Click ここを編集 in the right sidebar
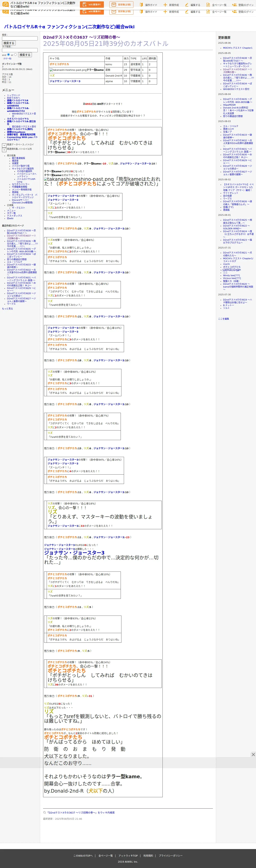This screenshot has height=868, width=256. pos(223,319)
